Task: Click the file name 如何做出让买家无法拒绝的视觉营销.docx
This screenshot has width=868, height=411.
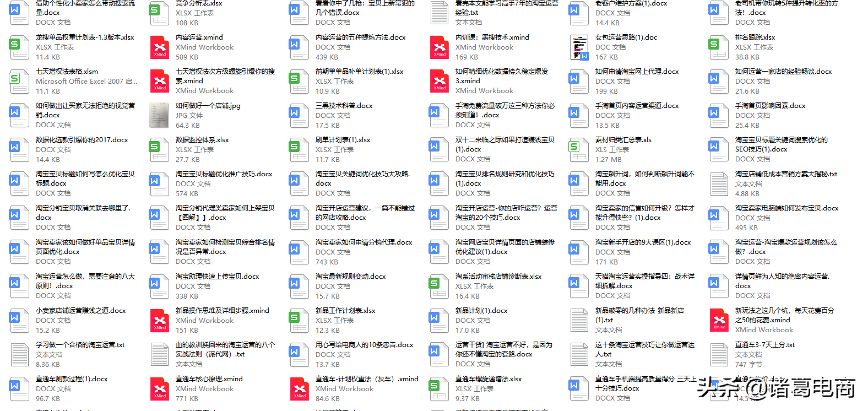Action: [x=85, y=110]
